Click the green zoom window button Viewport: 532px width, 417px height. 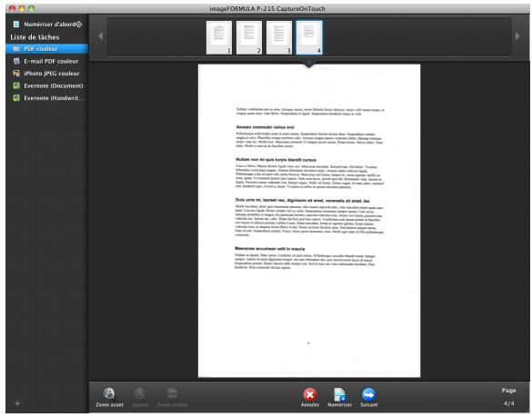[x=32, y=8]
